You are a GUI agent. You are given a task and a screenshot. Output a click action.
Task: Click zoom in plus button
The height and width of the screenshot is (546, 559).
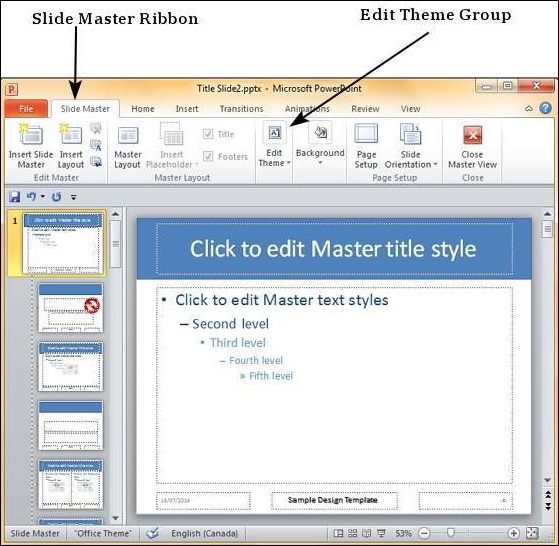click(513, 533)
